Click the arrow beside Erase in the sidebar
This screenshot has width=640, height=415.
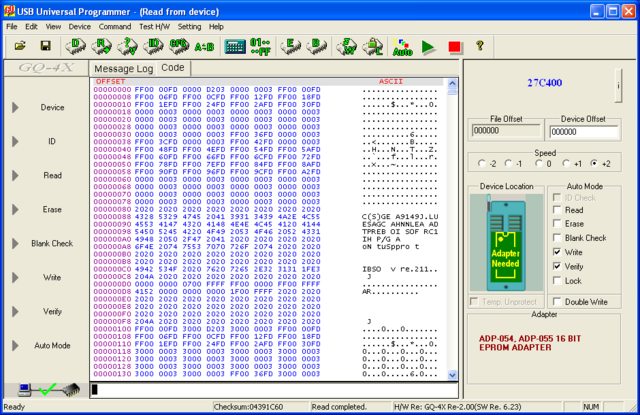[x=15, y=209]
